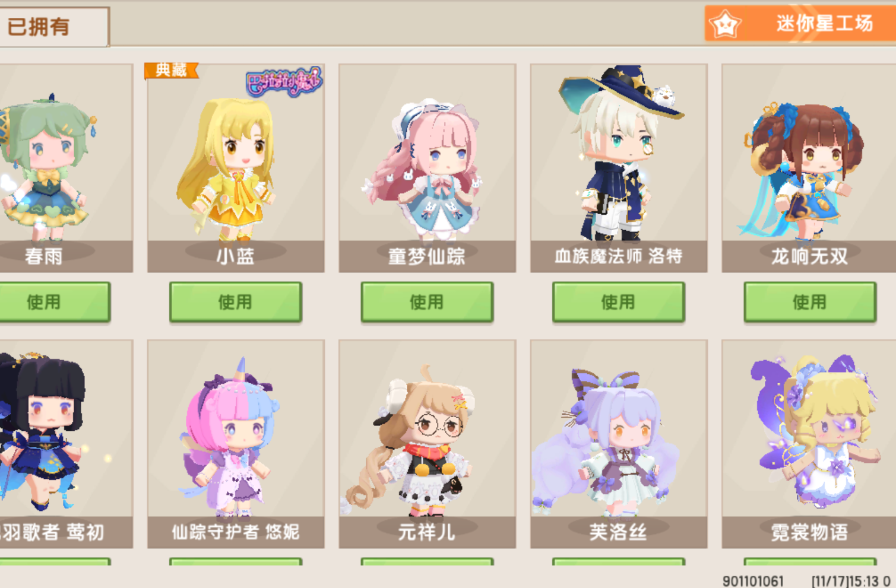Use the 小蓝 skin button
Image resolution: width=896 pixels, height=588 pixels.
(236, 302)
